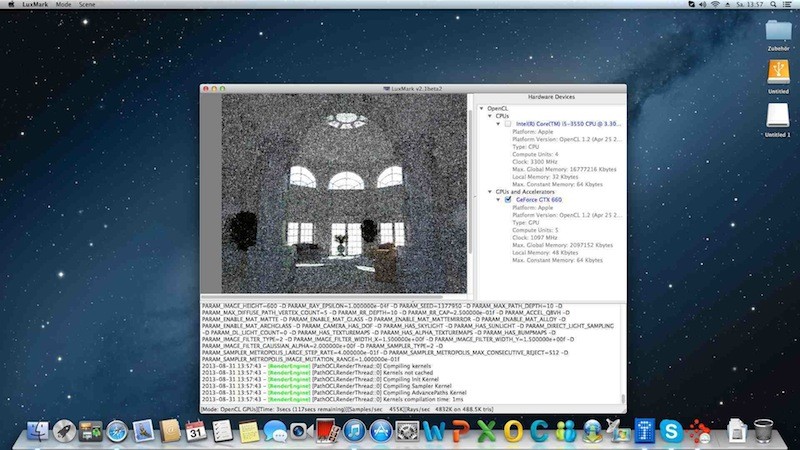Open yellow Notes icon in dock
Viewport: 800px width, 450px height.
point(249,431)
